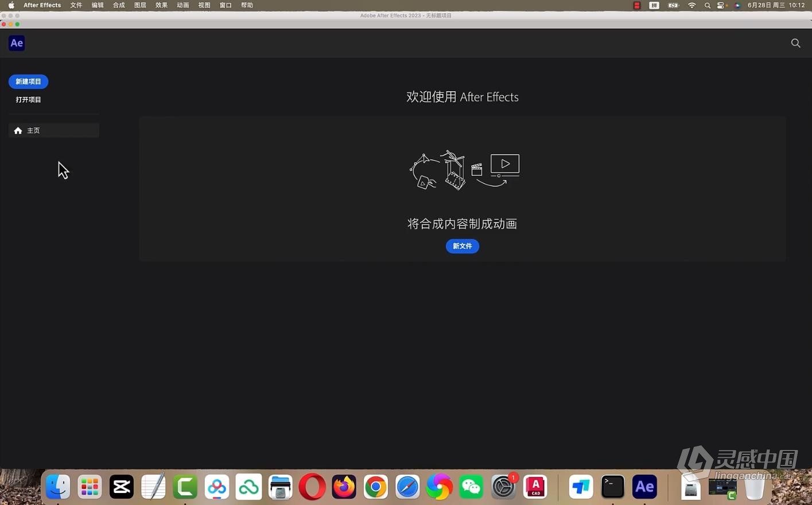Click the home icon beside 主页
This screenshot has height=505, width=812.
[x=18, y=130]
